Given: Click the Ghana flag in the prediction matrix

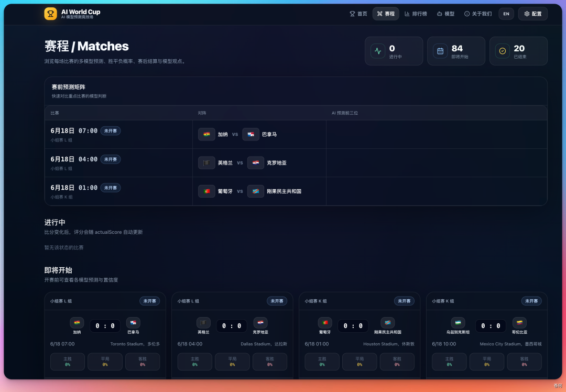Looking at the screenshot, I should [206, 134].
